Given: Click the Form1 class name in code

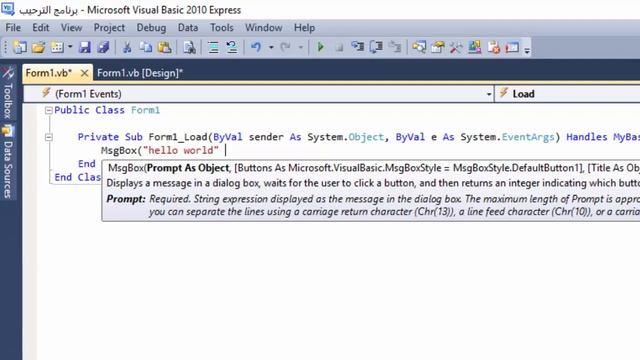Looking at the screenshot, I should [x=146, y=110].
